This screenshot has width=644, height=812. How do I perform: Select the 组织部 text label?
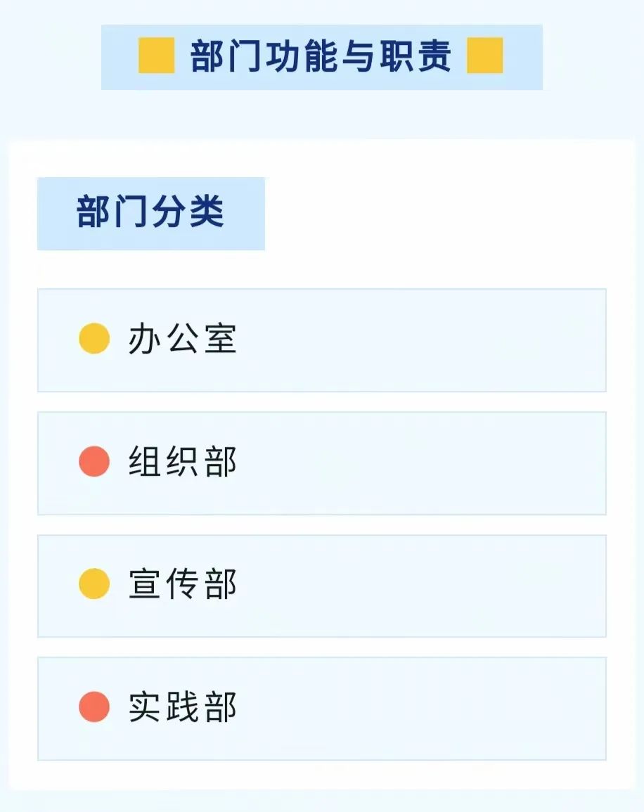[x=183, y=461]
